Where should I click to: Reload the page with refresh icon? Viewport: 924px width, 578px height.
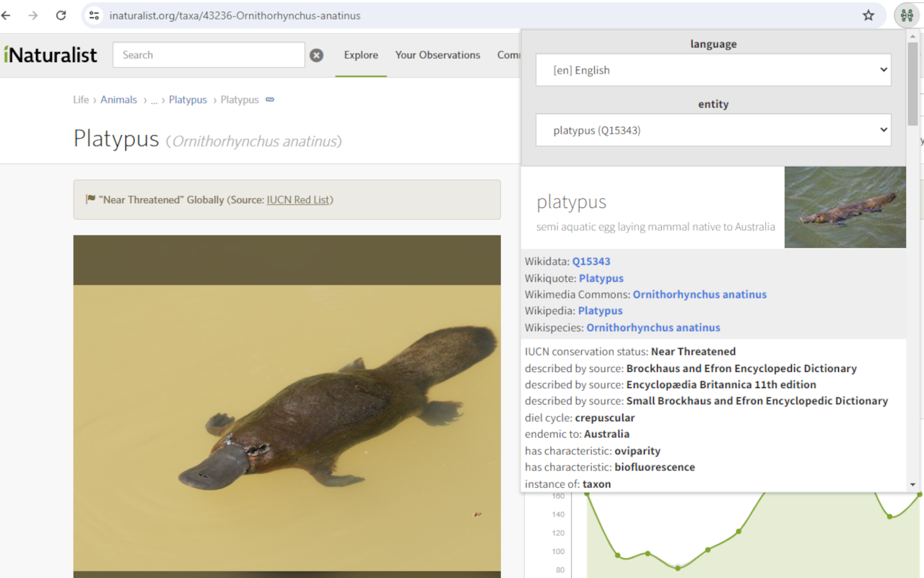point(61,15)
